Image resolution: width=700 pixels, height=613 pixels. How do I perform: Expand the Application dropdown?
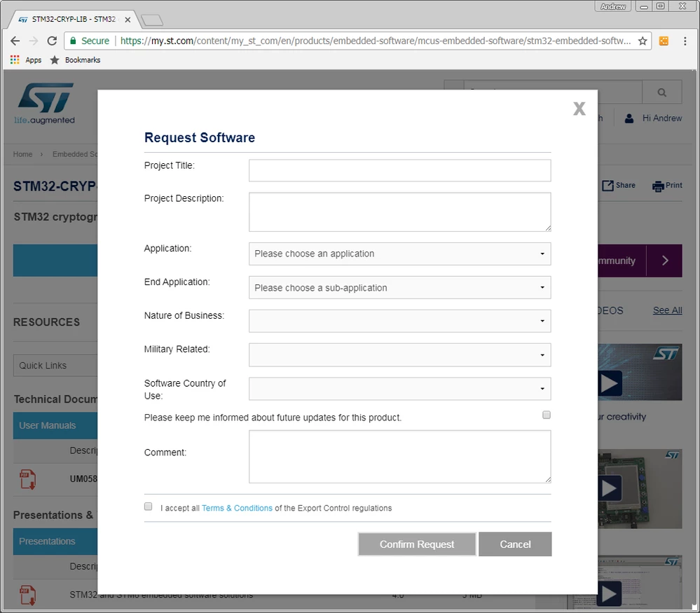[x=399, y=254]
